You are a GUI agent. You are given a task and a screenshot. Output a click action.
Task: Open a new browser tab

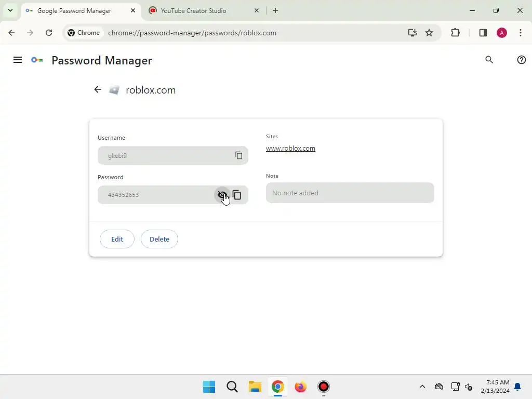point(275,10)
